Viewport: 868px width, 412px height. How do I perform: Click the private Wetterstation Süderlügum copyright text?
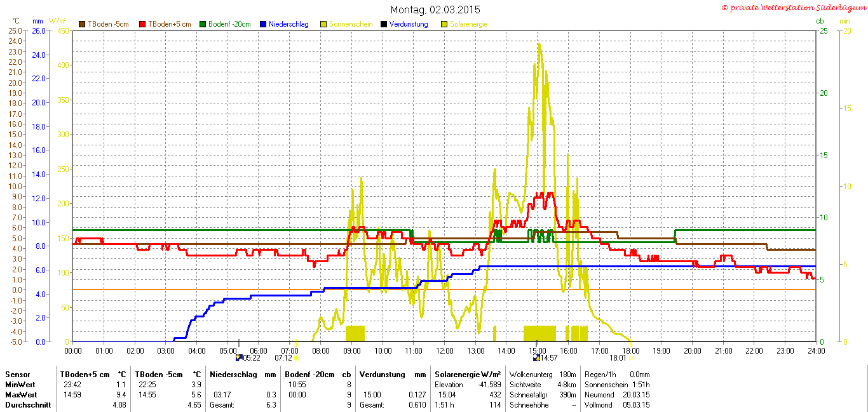point(794,8)
